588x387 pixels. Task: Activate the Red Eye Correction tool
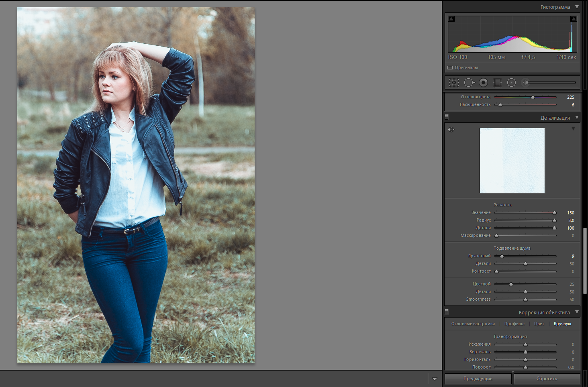(484, 82)
